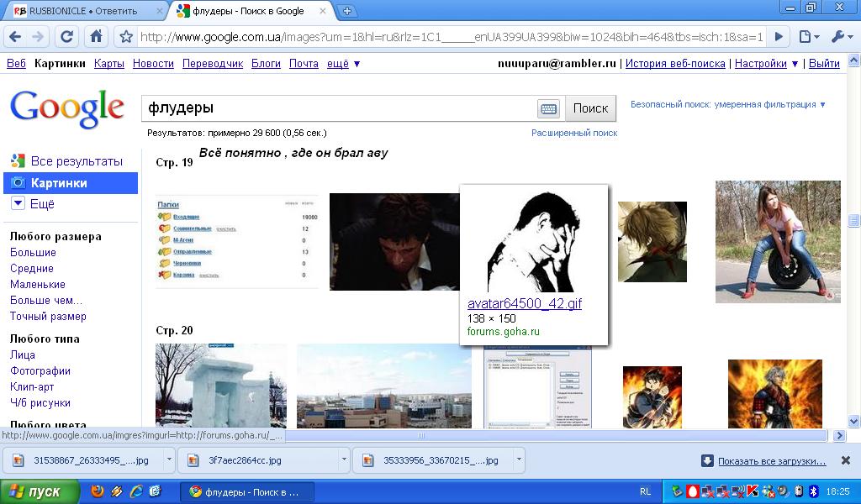
Task: Launch Firefox from quick launch
Action: coord(98,491)
